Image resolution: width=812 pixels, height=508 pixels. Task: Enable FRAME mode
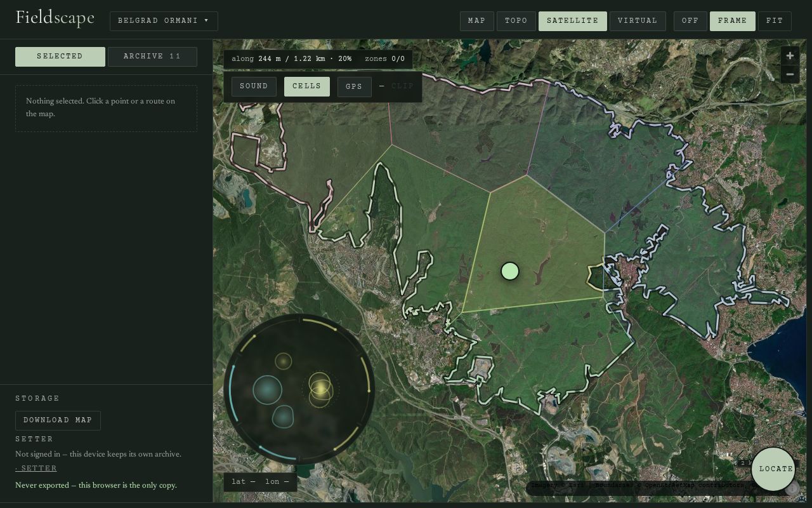733,21
